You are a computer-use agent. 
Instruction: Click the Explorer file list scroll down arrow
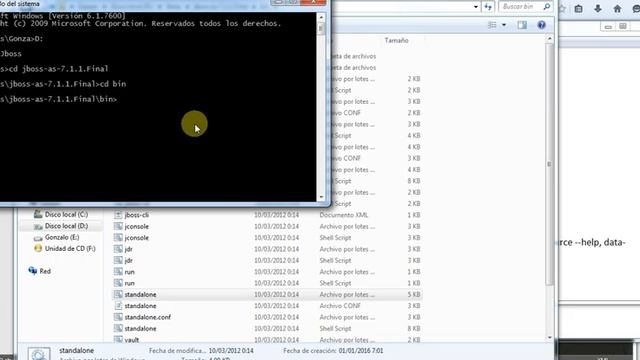pos(549,338)
